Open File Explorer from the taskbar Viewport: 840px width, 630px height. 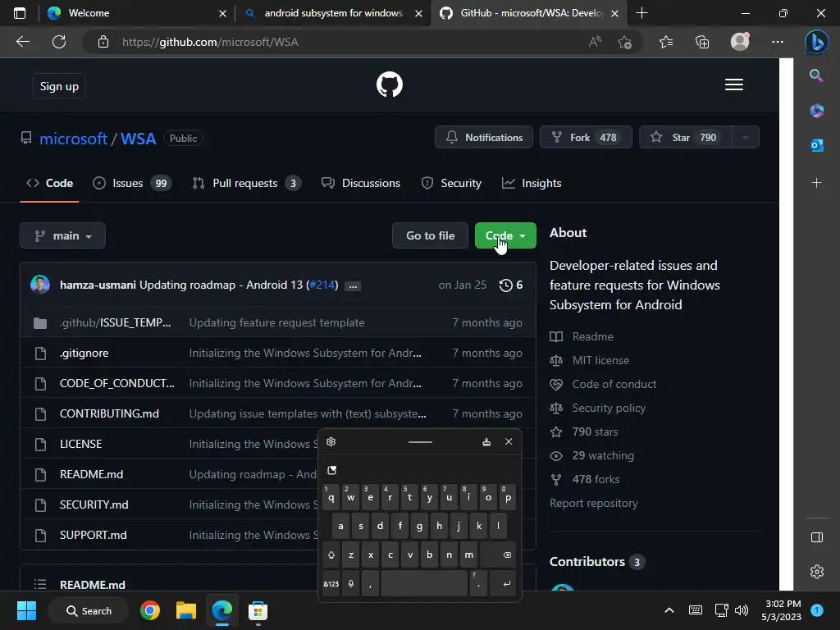tap(186, 610)
